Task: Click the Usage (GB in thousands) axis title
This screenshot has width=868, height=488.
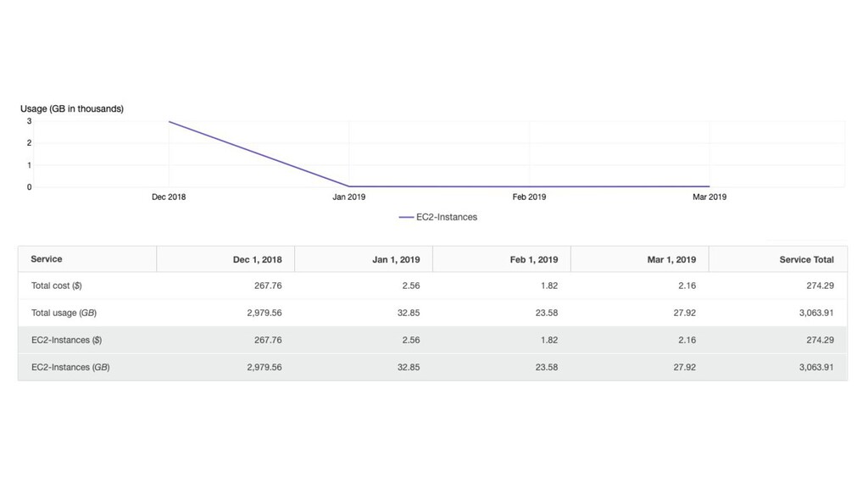Action: pyautogui.click(x=72, y=109)
